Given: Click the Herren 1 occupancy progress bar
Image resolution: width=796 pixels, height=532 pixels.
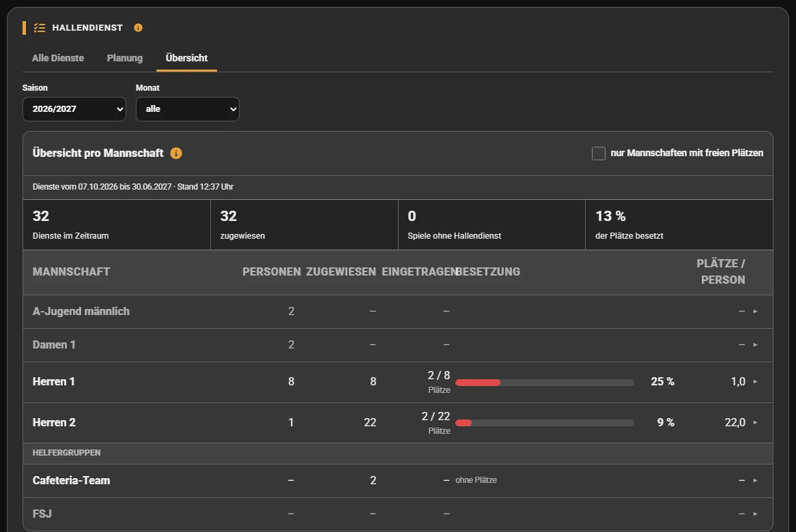Looking at the screenshot, I should tap(544, 383).
